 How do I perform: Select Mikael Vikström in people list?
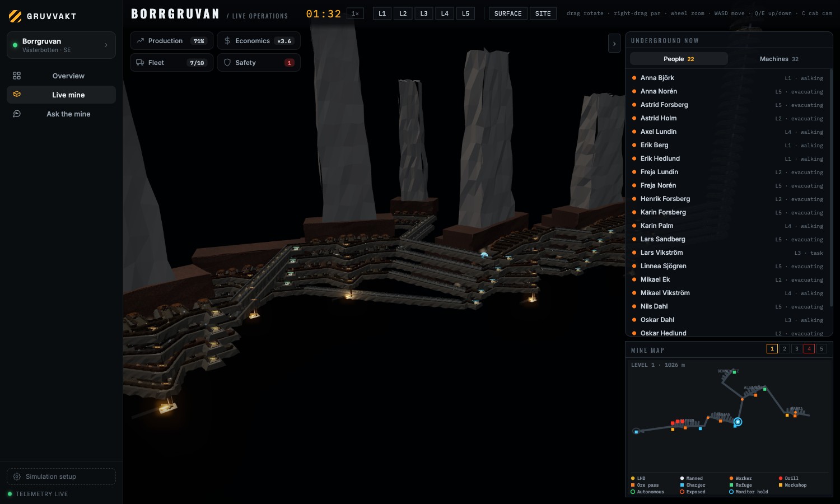point(727,293)
